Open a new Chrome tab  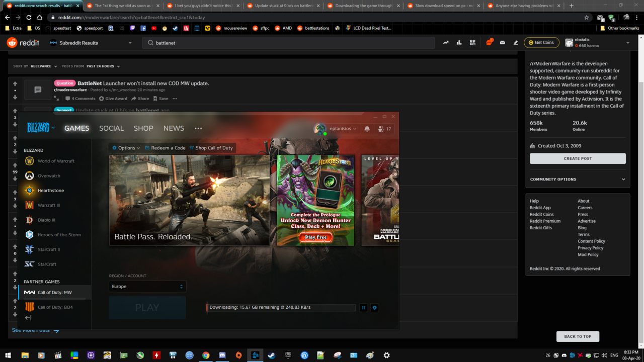[x=572, y=6]
